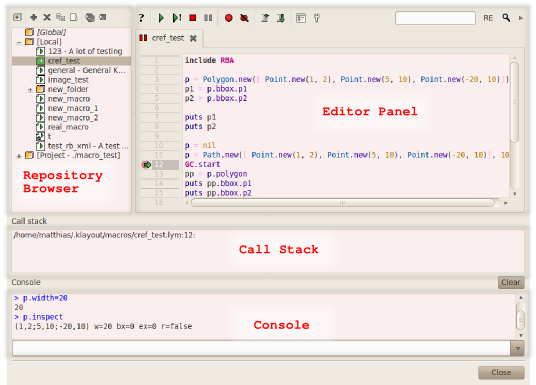The height and width of the screenshot is (385, 536).
Task: Collapse the [Local] tree folder
Action: pos(19,42)
